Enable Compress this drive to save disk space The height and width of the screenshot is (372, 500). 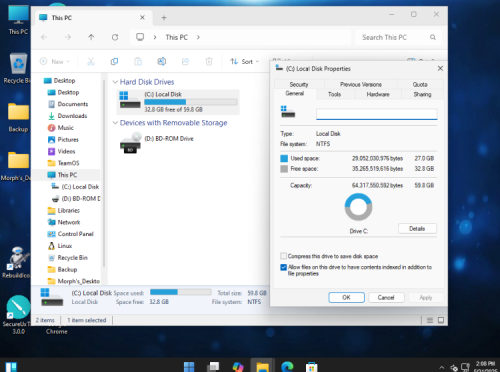[x=284, y=256]
